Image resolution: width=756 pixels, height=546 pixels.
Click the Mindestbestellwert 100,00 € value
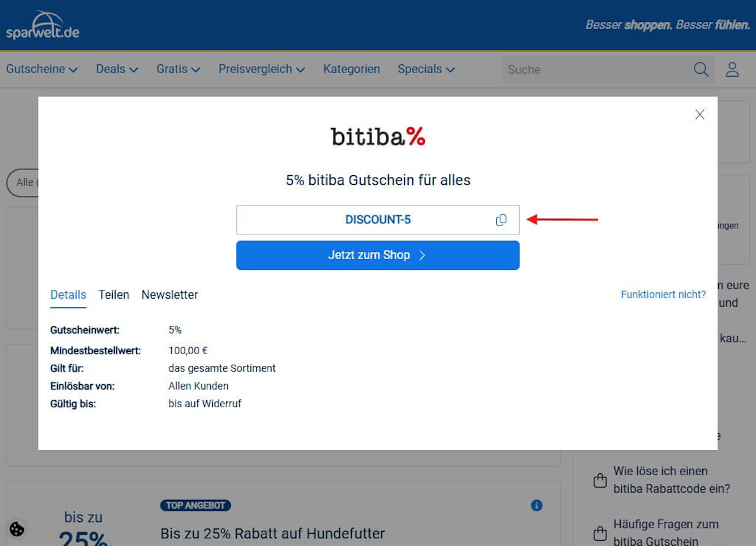(188, 351)
